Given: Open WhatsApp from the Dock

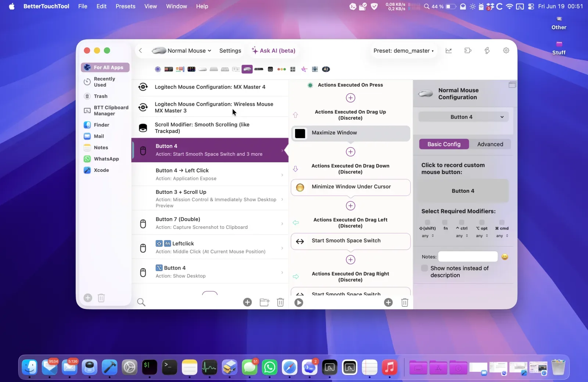Looking at the screenshot, I should click(270, 367).
